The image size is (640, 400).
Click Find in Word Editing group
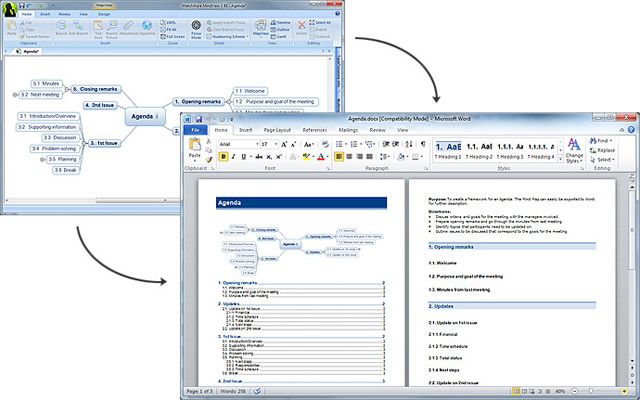[601, 141]
